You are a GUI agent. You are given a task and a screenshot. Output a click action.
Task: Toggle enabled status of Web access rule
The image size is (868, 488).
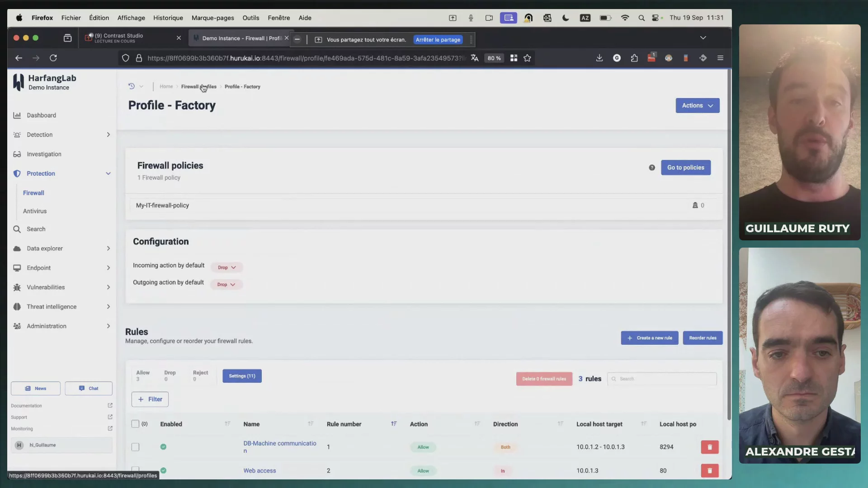[163, 470]
